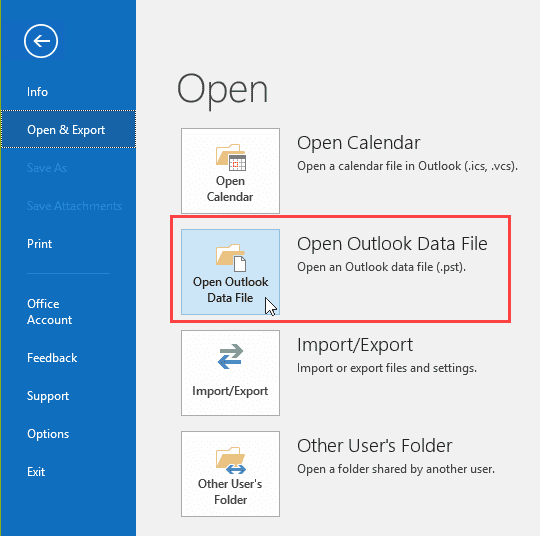
Task: Click the Other User's Folder heading
Action: point(374,445)
